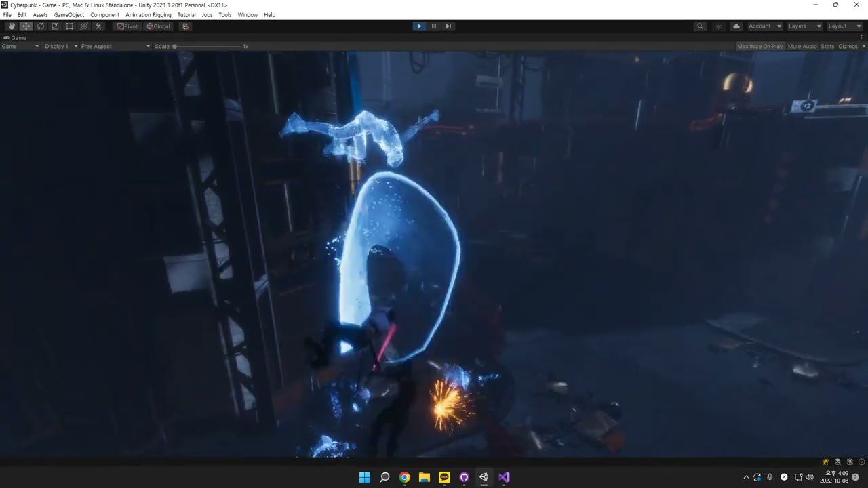Screen dimensions: 868x488
Task: Open the Animation Rigging menu
Action: point(149,15)
